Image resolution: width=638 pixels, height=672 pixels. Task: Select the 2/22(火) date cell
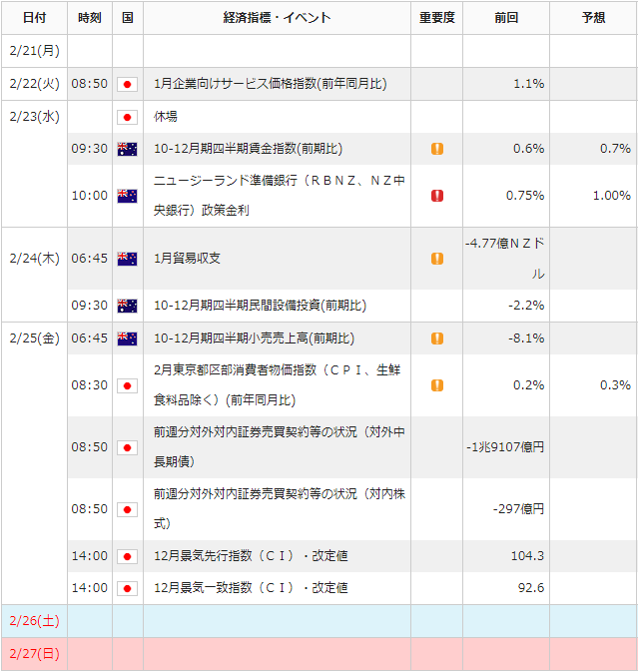coord(34,84)
